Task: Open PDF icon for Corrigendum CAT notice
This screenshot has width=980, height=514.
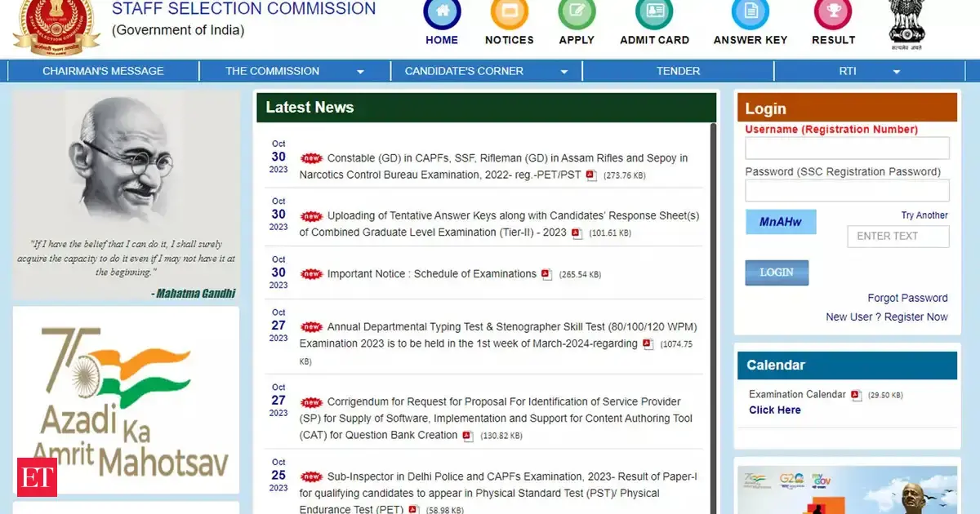Action: point(468,436)
